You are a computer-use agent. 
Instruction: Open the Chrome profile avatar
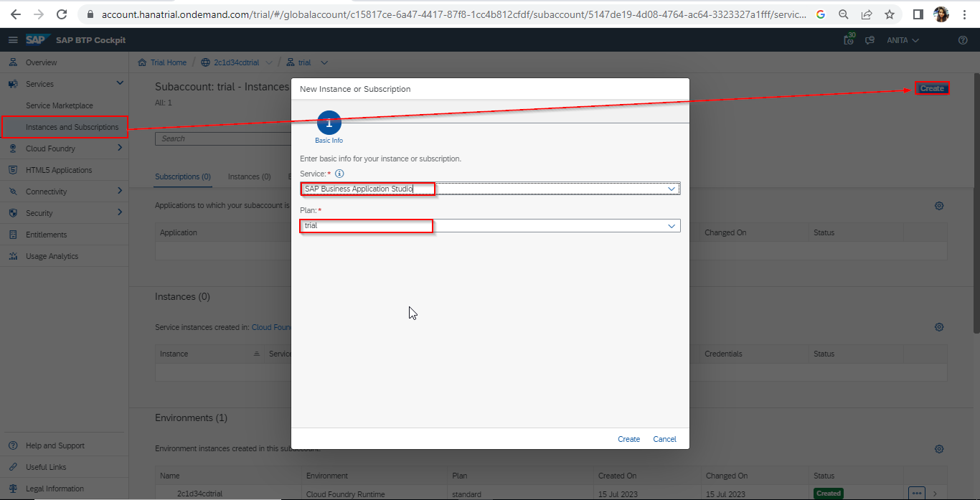[x=941, y=14]
